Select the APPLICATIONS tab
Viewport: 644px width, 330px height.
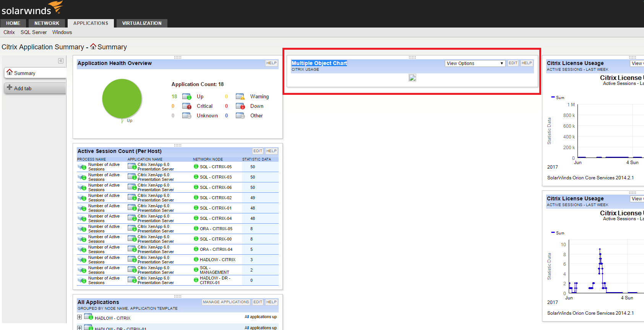point(91,23)
